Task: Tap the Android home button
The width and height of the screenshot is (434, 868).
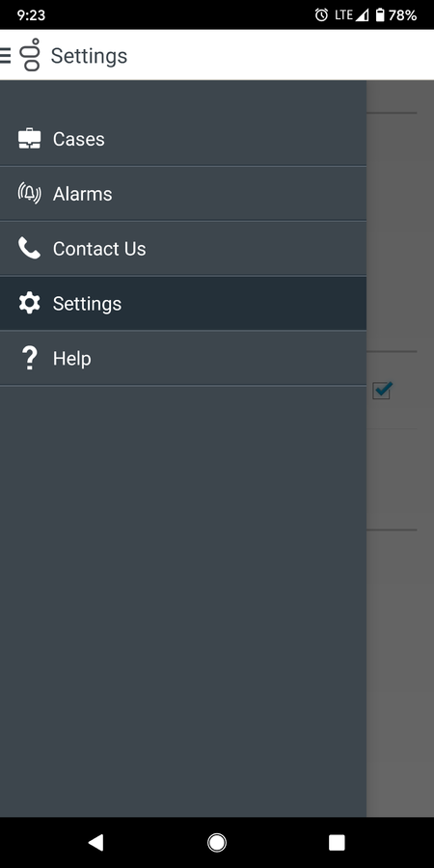Action: (216, 843)
